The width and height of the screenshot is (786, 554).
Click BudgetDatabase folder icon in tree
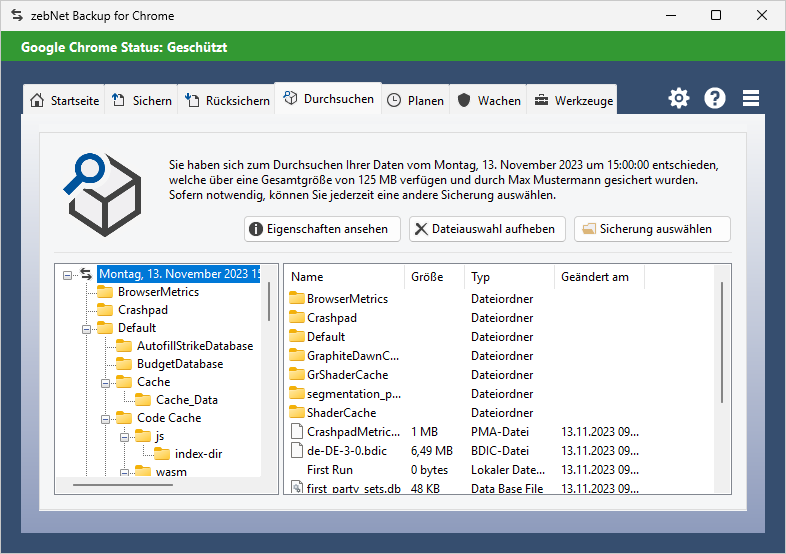124,364
